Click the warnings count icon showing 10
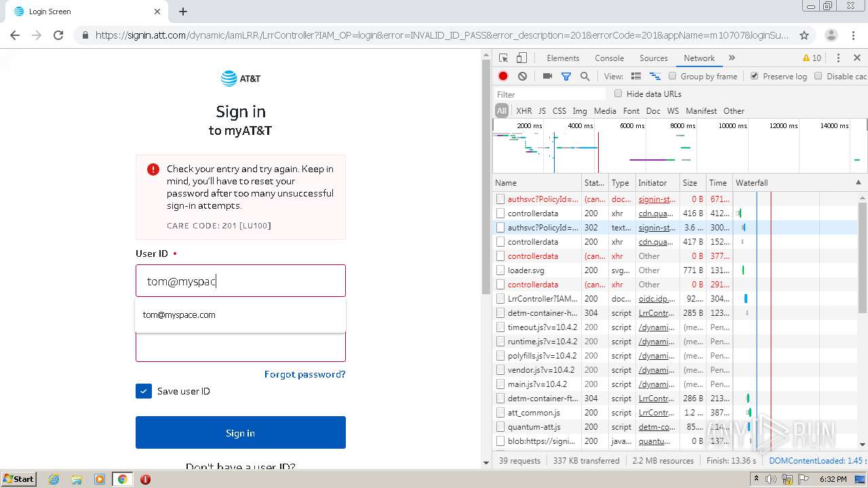Viewport: 868px width, 488px height. (x=812, y=58)
